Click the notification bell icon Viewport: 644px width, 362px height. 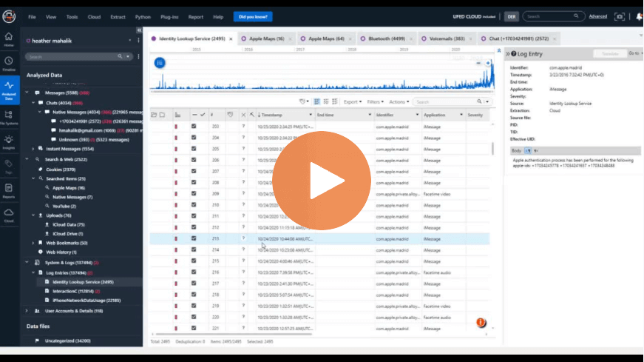[639, 16]
